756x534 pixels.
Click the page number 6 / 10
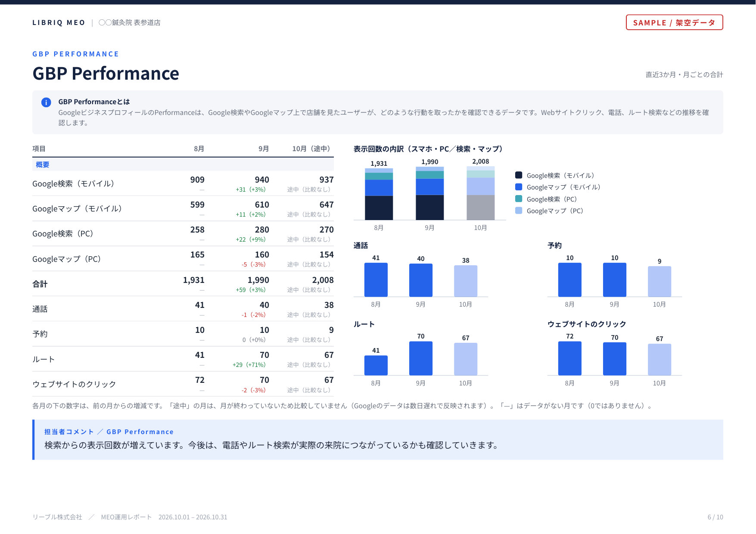[715, 517]
